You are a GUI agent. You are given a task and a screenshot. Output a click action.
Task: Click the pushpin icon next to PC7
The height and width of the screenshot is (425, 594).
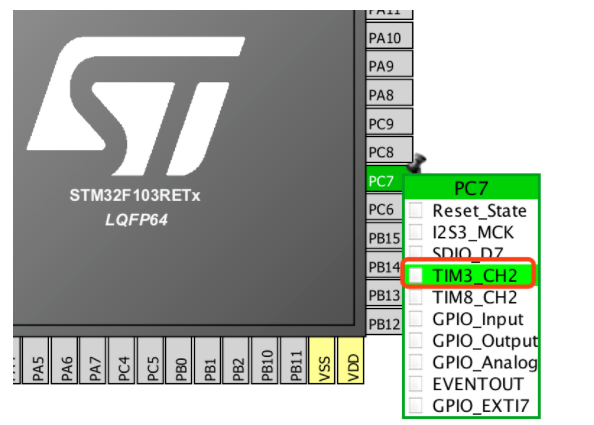(x=417, y=163)
